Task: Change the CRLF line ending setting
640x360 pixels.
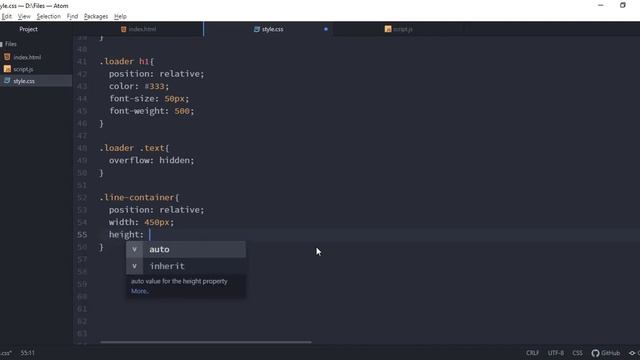Action: tap(532, 353)
